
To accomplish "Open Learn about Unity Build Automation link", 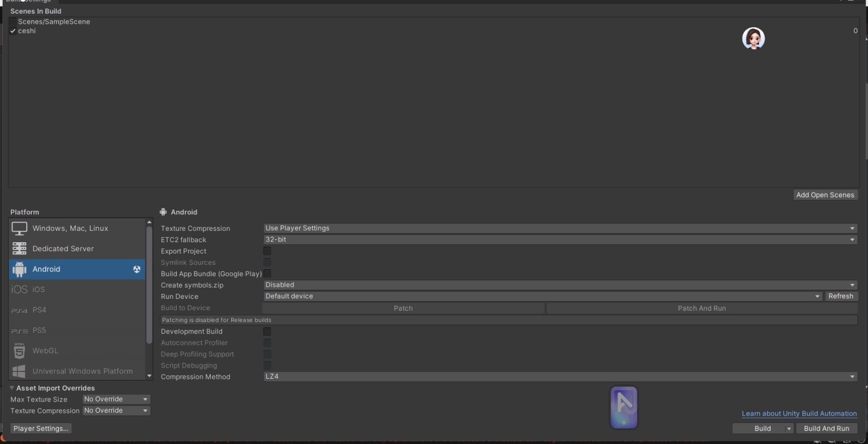I will point(799,414).
